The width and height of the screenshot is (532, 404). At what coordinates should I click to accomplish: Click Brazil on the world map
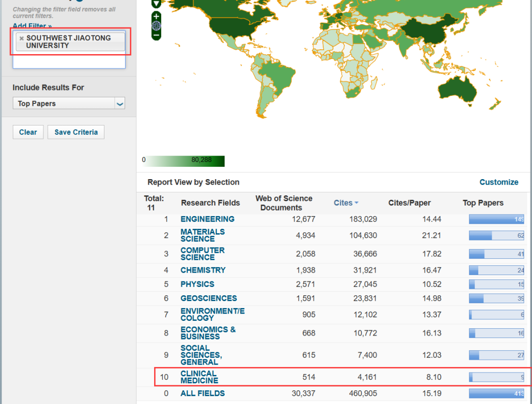[276, 75]
